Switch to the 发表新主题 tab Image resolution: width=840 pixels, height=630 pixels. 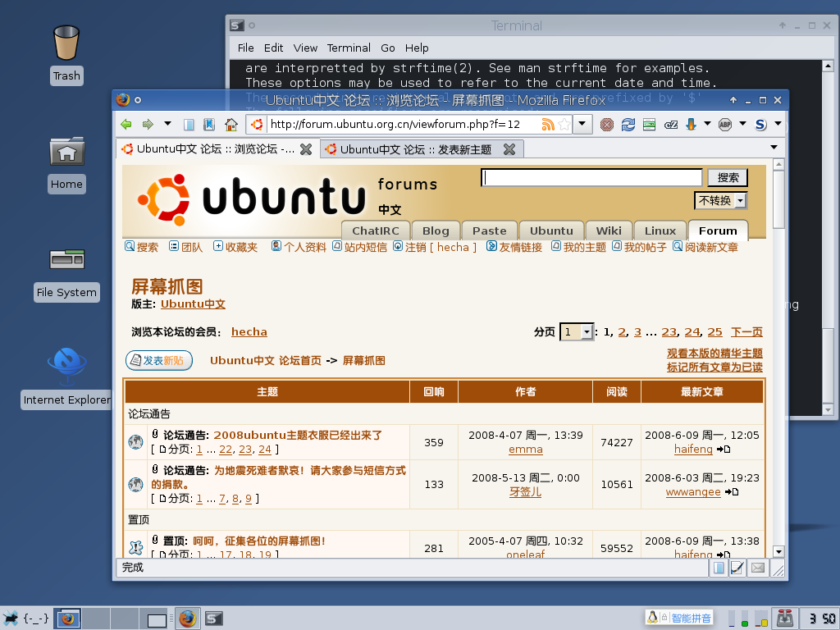click(416, 149)
